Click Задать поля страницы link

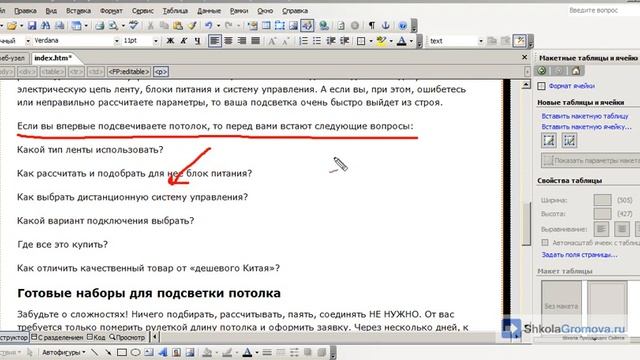(x=579, y=255)
